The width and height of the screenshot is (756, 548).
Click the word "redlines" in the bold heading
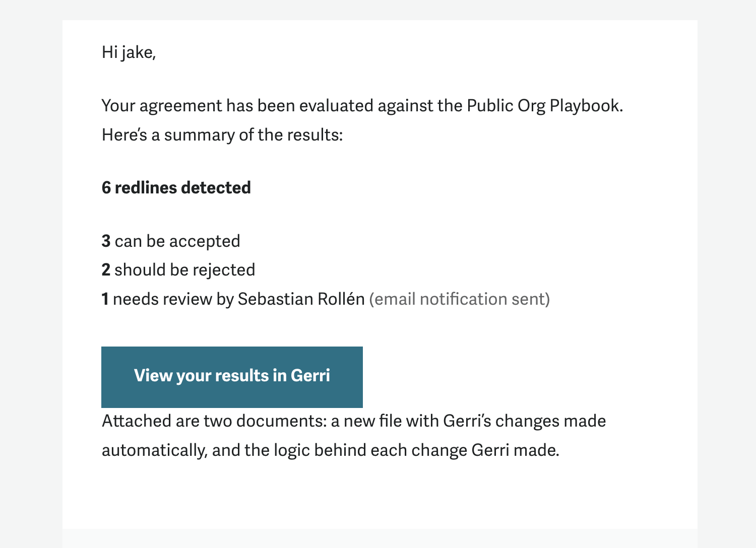point(146,188)
